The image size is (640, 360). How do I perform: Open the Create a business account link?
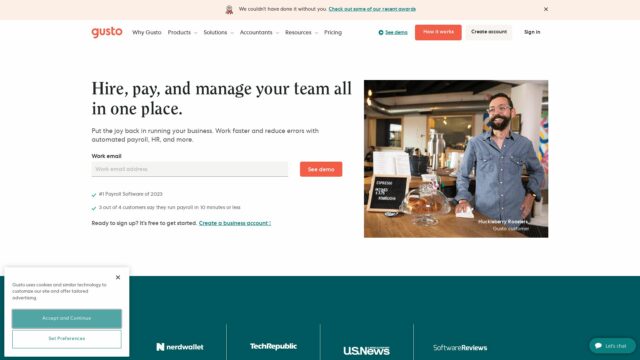tap(235, 223)
